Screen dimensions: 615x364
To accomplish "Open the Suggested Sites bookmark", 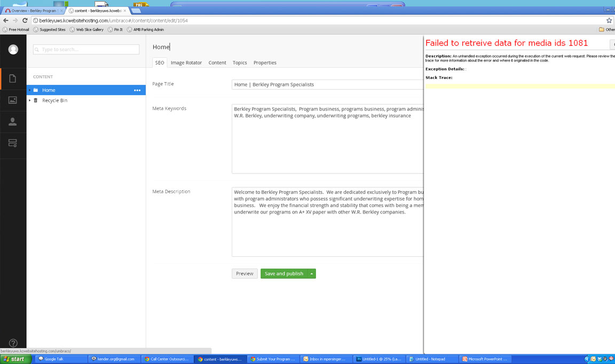I will tap(50, 29).
